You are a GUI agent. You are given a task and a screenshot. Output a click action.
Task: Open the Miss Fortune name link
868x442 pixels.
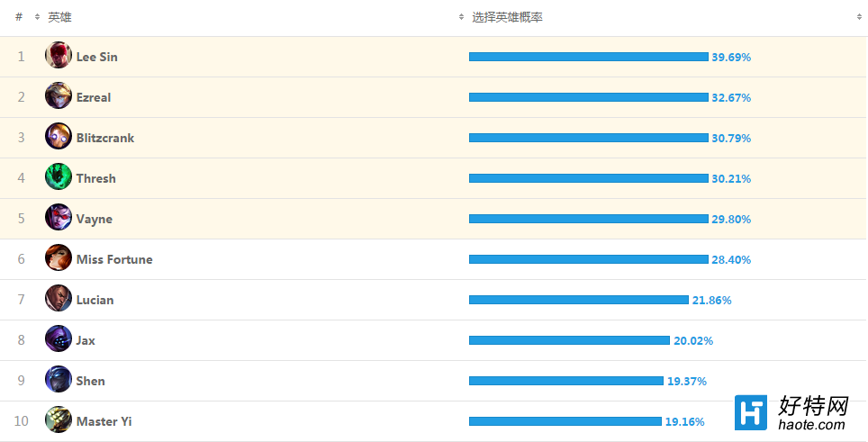(x=114, y=259)
